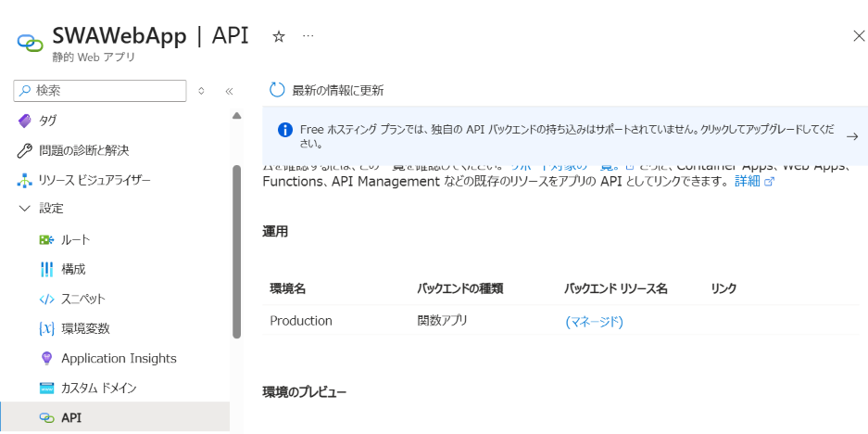Toggle the search box up-down expander arrows
The width and height of the screenshot is (868, 434).
[202, 91]
